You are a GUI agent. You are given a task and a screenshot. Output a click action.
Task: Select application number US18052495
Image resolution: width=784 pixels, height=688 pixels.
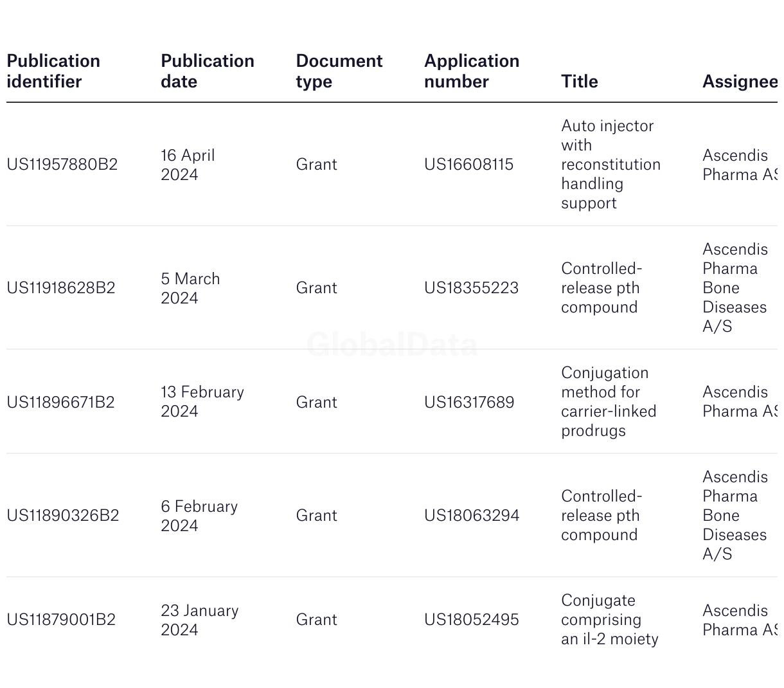click(472, 620)
